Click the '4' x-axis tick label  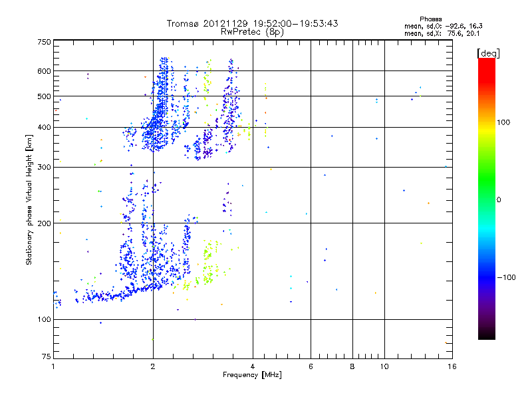(x=253, y=366)
